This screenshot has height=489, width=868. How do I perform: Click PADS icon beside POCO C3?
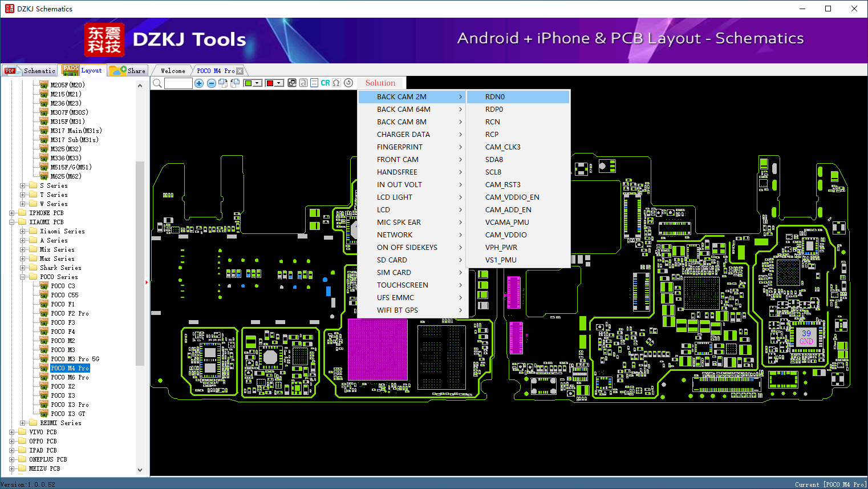pos(44,286)
